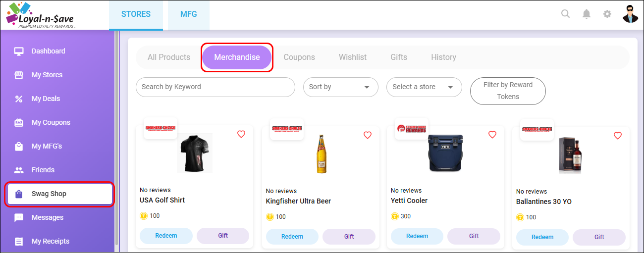Image resolution: width=644 pixels, height=253 pixels.
Task: Redeem Kingfisher Ultra Beer
Action: [292, 237]
